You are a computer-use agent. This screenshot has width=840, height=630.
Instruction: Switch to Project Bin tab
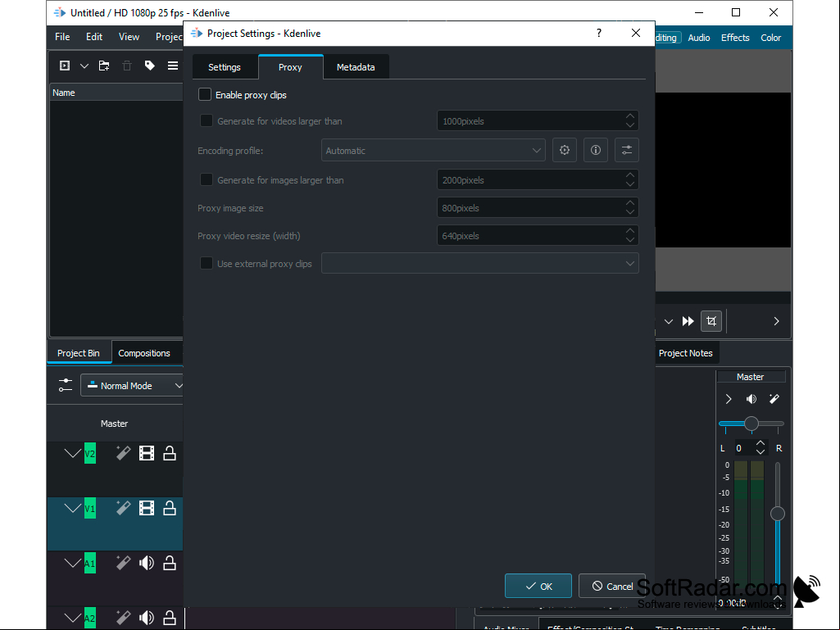(x=78, y=353)
